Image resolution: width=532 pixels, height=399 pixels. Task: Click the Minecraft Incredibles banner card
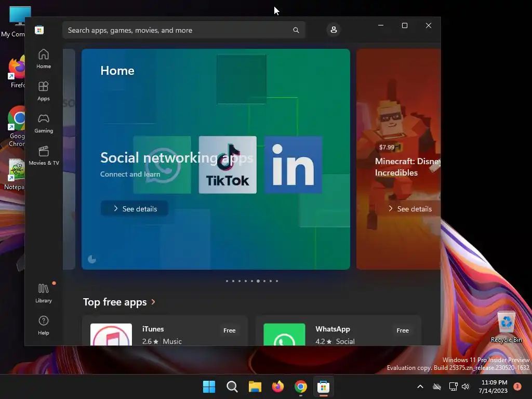pos(398,159)
